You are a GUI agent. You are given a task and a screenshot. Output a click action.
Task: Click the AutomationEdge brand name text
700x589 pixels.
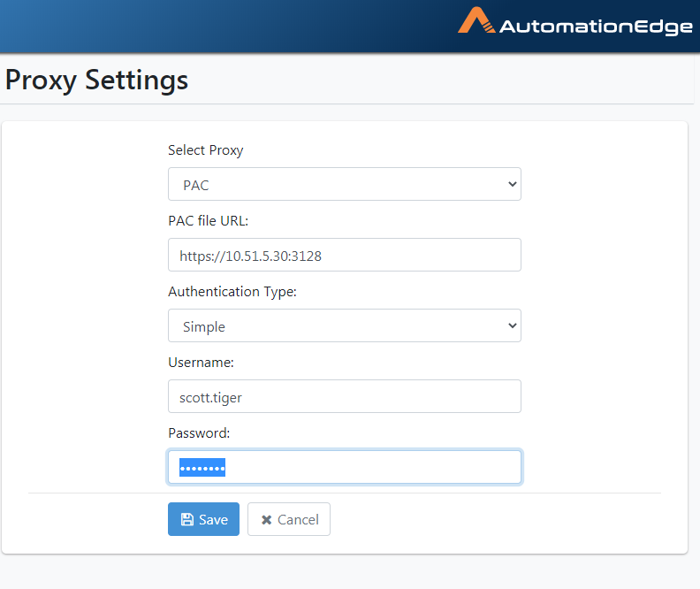click(x=596, y=27)
